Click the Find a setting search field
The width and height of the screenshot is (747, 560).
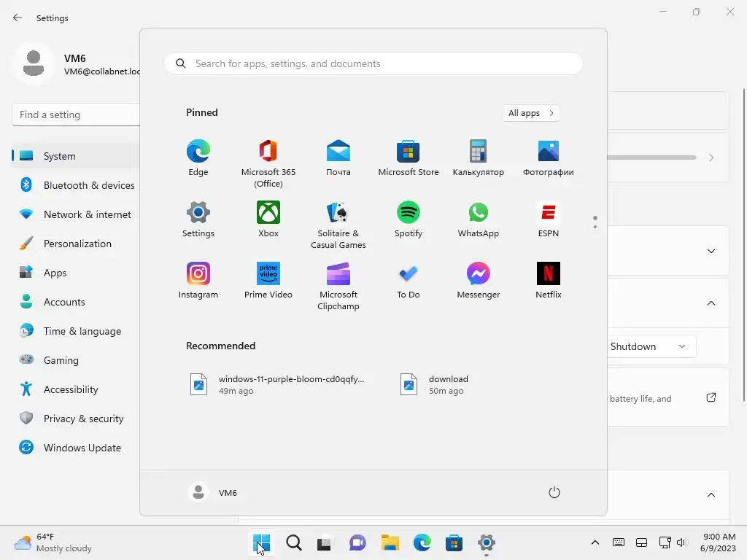coord(76,114)
